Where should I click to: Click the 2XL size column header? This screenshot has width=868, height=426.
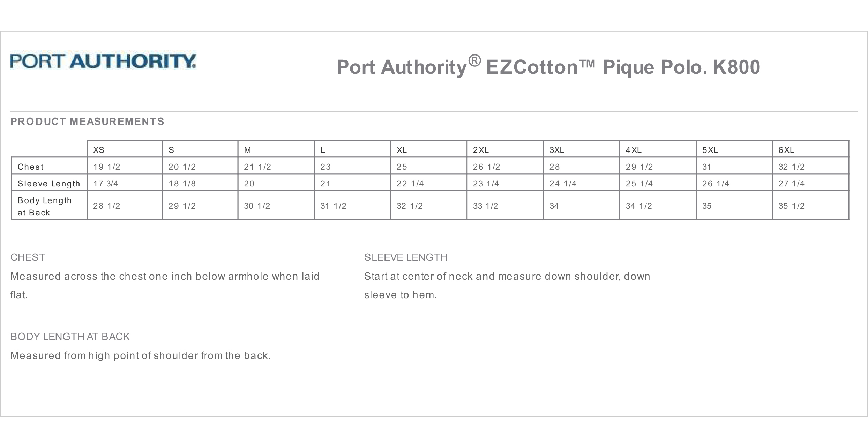click(481, 150)
